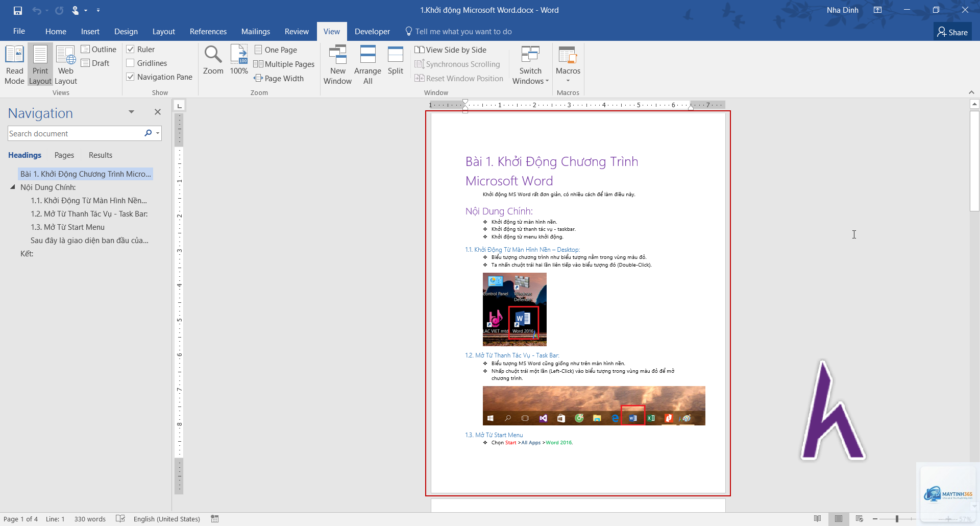Open Outline view
The height and width of the screenshot is (526, 980).
point(99,50)
